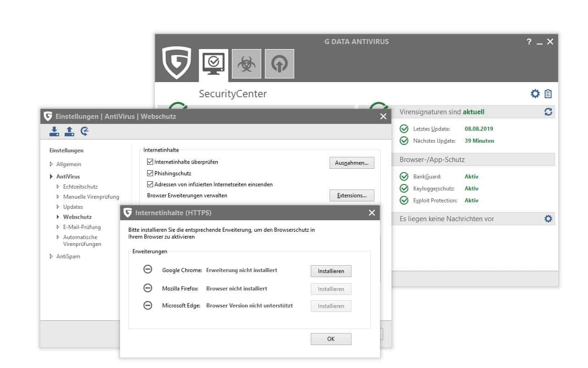
Task: Expand the E-Mail-Prüfung arrow
Action: pyautogui.click(x=58, y=227)
